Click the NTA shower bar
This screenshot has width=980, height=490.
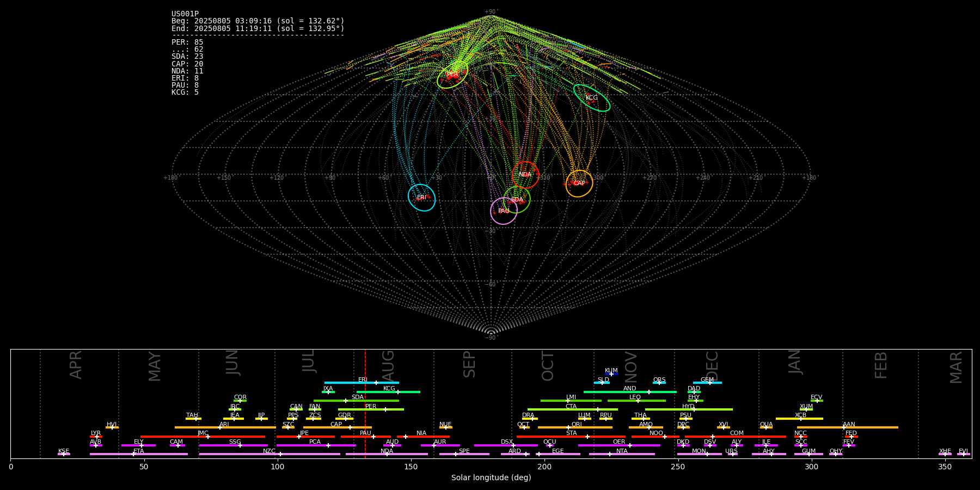pos(622,454)
